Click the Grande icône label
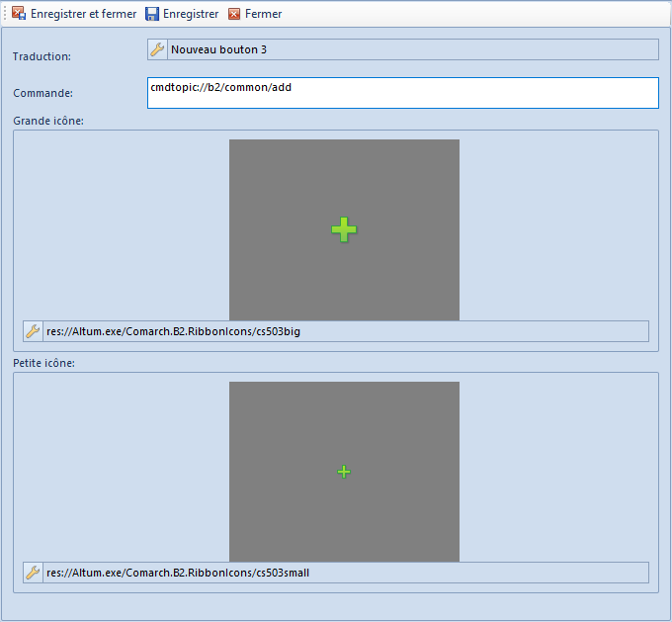 [x=48, y=121]
